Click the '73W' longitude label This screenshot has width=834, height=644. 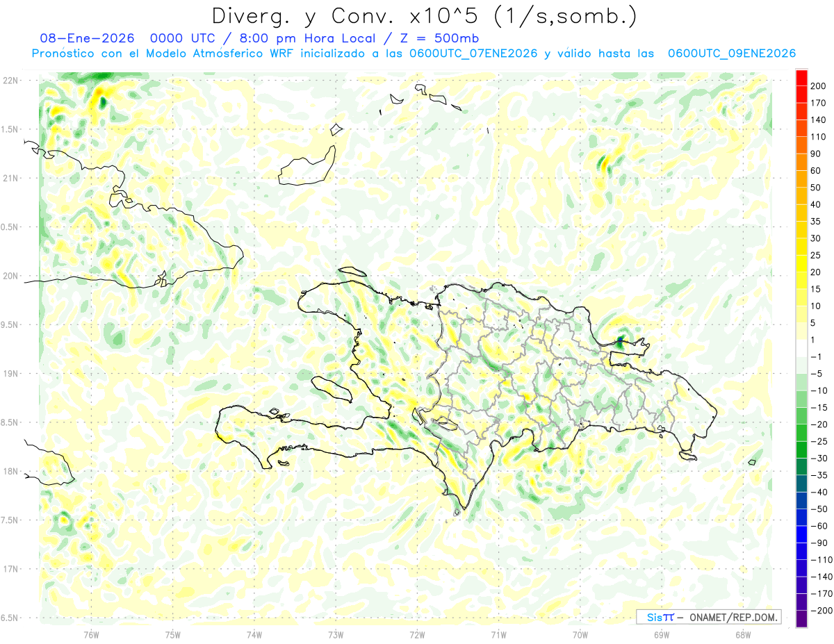click(x=336, y=635)
